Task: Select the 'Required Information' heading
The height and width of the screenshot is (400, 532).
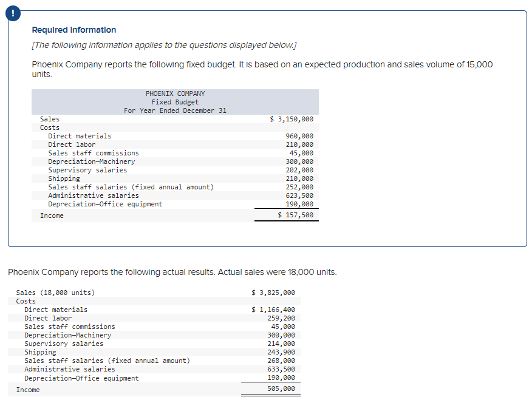Action: (x=74, y=30)
